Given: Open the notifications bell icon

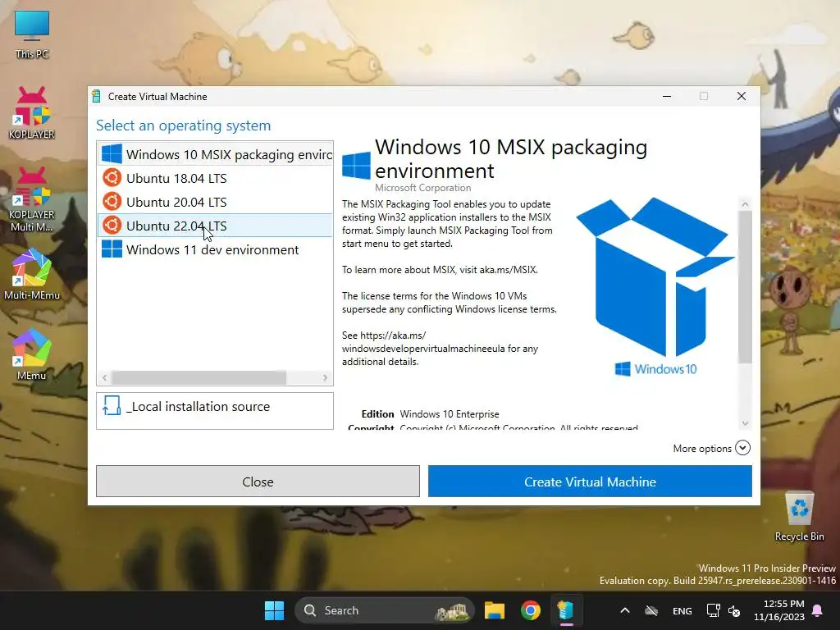Looking at the screenshot, I should (818, 610).
